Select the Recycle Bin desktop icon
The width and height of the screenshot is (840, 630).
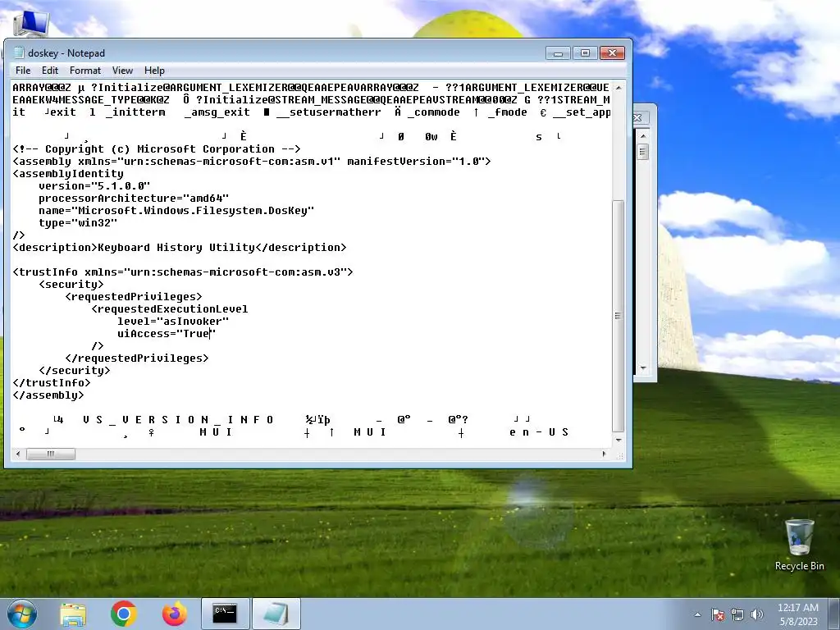coord(799,545)
